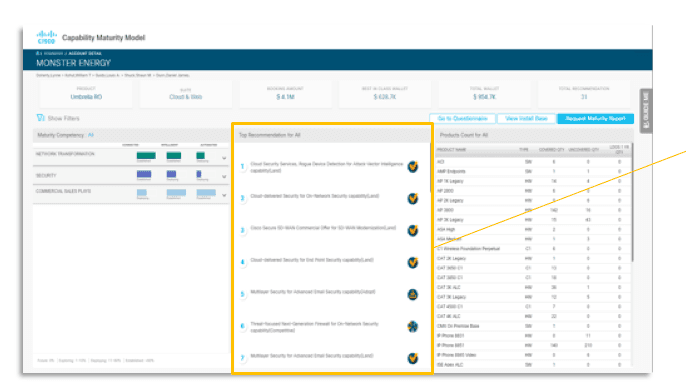Click the badge icon for recommendation 7

click(413, 358)
